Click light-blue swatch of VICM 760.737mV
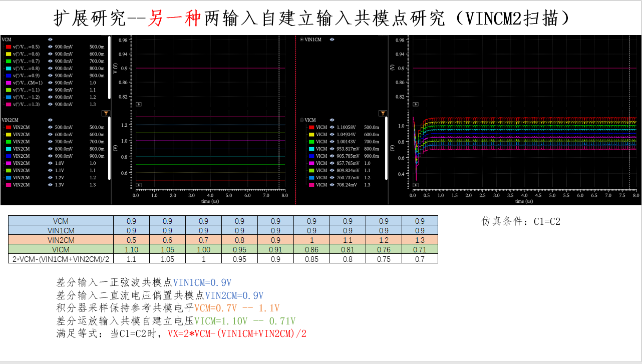Viewport: 642px width, 364px height. point(311,178)
